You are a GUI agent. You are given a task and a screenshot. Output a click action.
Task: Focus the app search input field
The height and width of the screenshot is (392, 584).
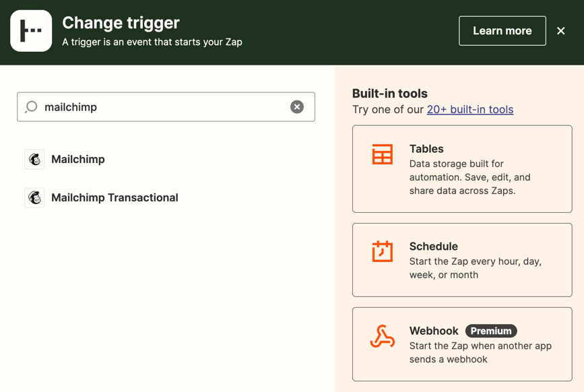pos(166,107)
